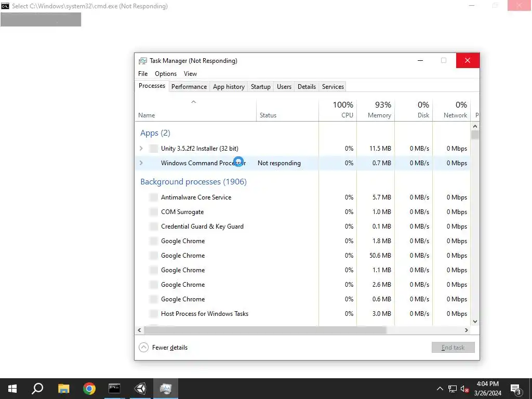The width and height of the screenshot is (532, 399).
Task: Expand the Windows Command Processor entry
Action: (141, 163)
